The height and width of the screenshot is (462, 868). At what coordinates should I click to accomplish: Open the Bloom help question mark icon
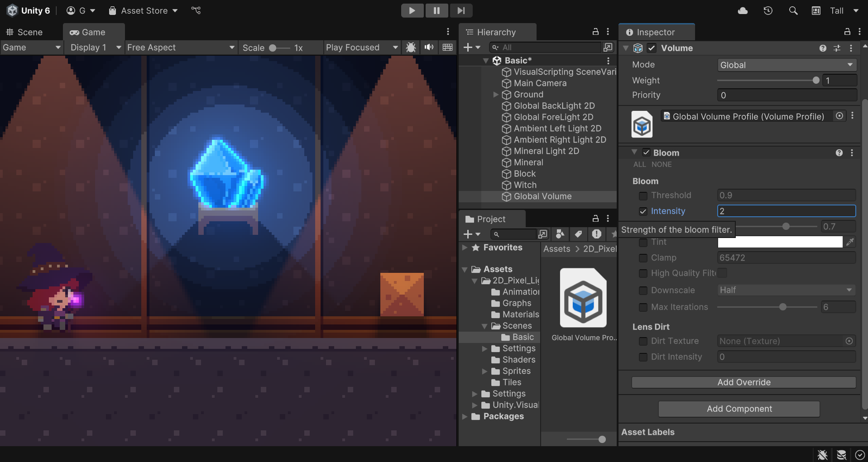[839, 153]
